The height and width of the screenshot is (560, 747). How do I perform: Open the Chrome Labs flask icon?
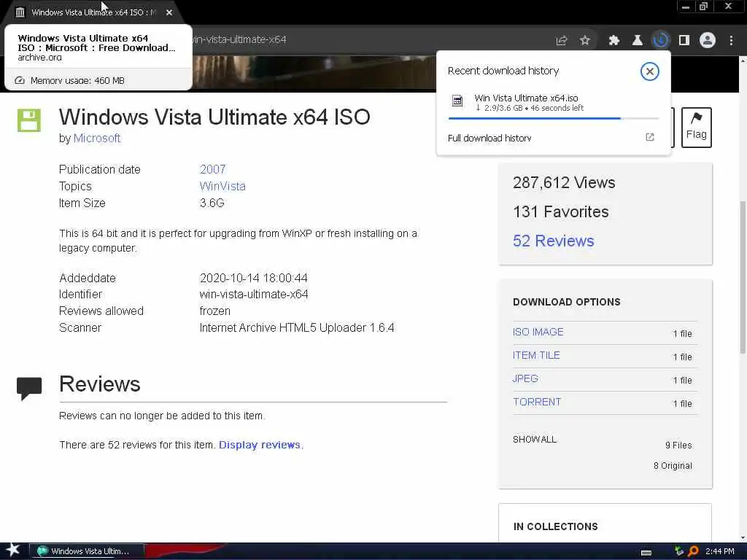pos(637,41)
